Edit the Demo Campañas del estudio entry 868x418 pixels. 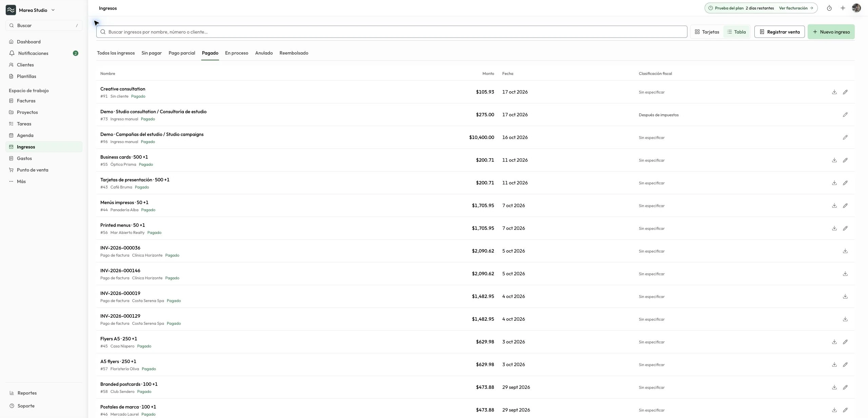pos(845,138)
